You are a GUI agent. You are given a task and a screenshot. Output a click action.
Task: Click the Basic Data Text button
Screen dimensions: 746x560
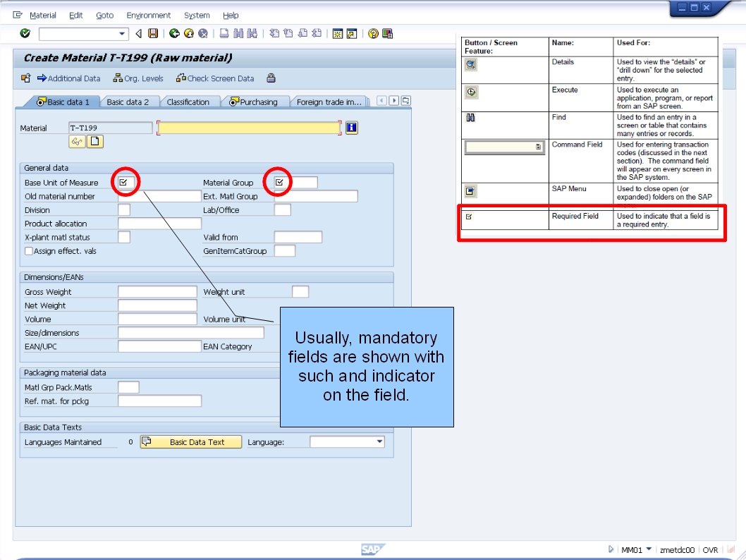point(190,442)
